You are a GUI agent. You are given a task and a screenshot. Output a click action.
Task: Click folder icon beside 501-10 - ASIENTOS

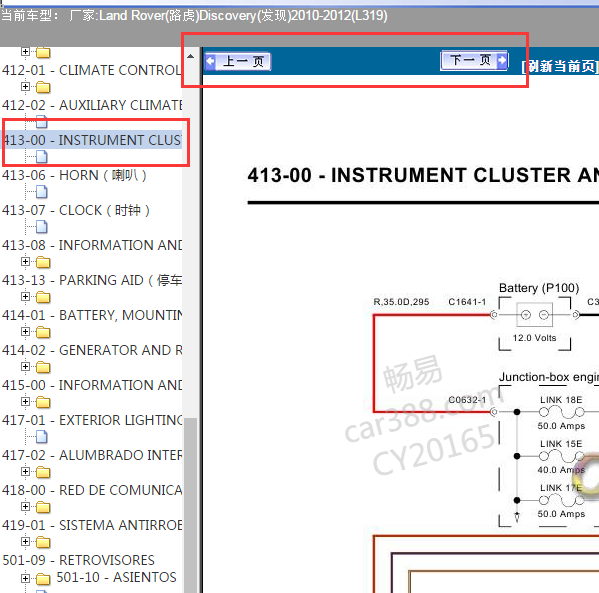pyautogui.click(x=43, y=579)
